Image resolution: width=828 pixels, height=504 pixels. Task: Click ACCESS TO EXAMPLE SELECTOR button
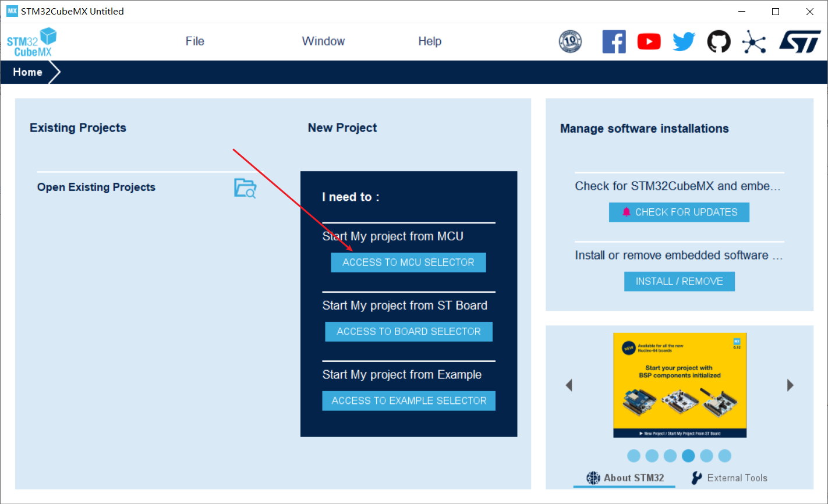tap(408, 401)
